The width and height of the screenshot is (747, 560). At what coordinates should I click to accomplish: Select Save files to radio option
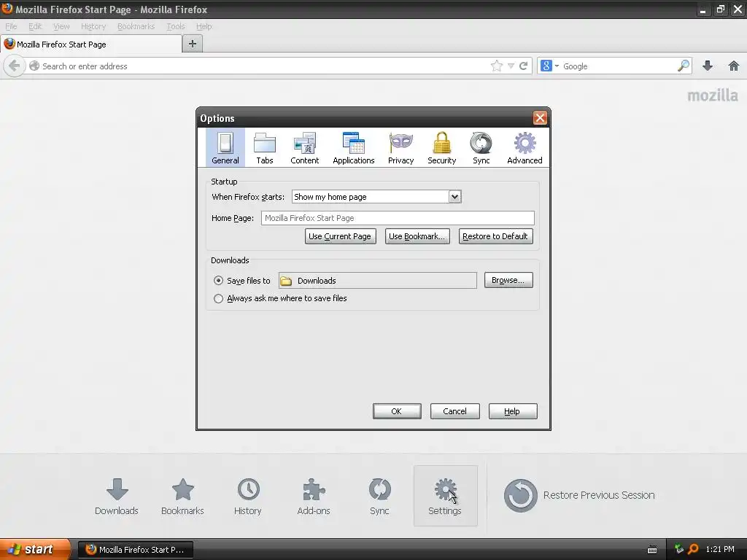coord(218,281)
